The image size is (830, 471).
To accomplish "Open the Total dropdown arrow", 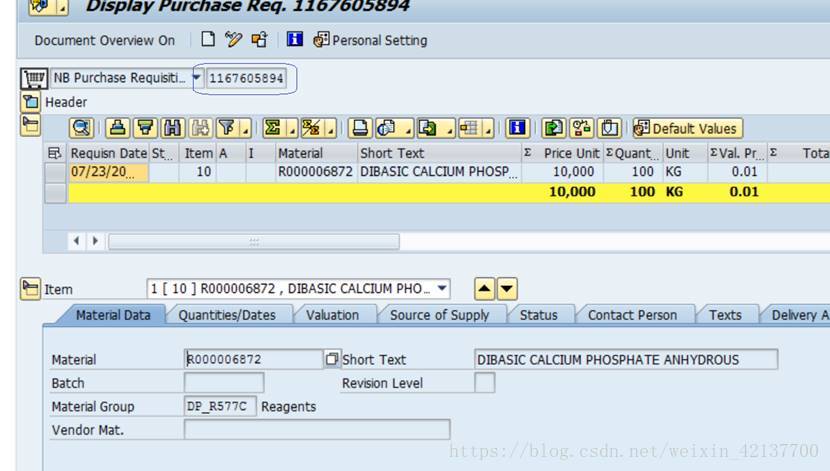I will [x=292, y=129].
